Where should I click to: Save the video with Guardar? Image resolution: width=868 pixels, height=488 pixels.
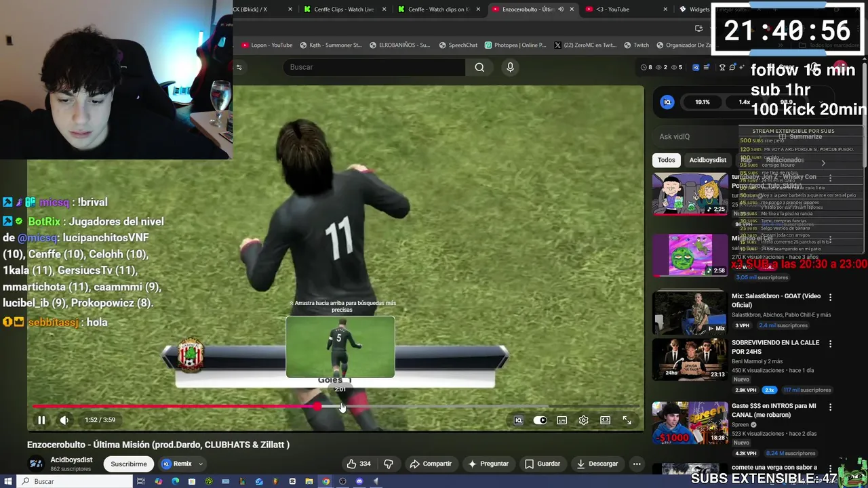tap(542, 464)
